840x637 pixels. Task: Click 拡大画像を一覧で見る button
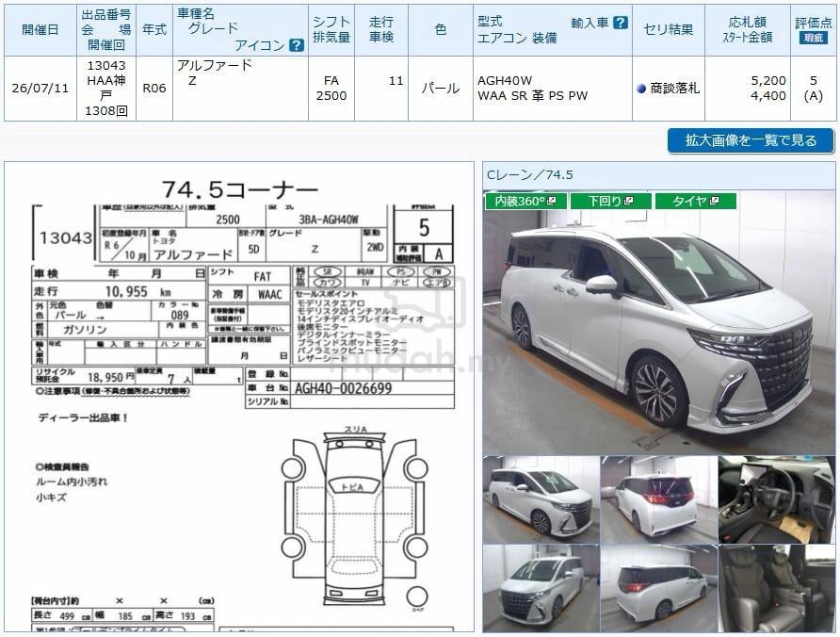tap(751, 141)
